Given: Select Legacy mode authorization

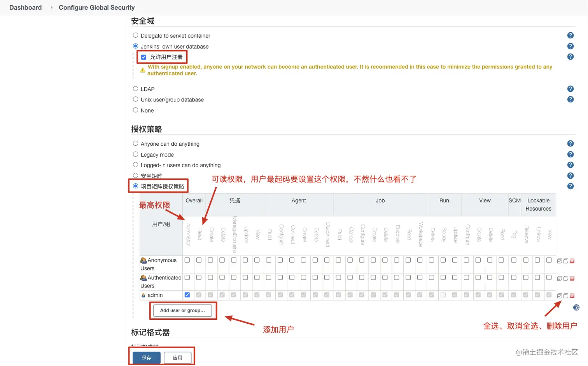Looking at the screenshot, I should (135, 154).
